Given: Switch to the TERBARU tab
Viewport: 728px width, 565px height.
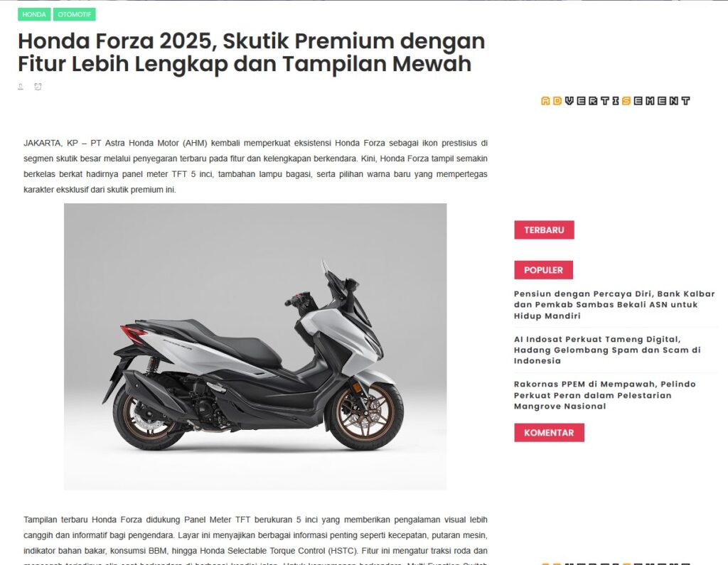Looking at the screenshot, I should click(x=544, y=230).
